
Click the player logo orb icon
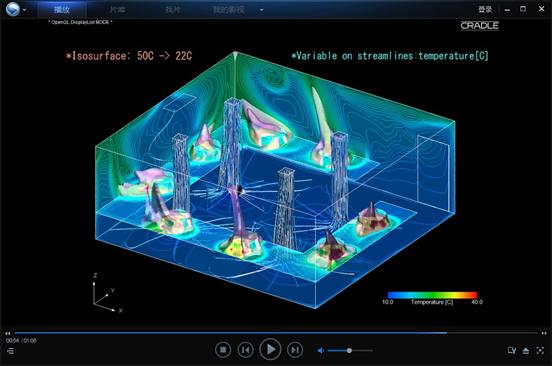tap(13, 9)
